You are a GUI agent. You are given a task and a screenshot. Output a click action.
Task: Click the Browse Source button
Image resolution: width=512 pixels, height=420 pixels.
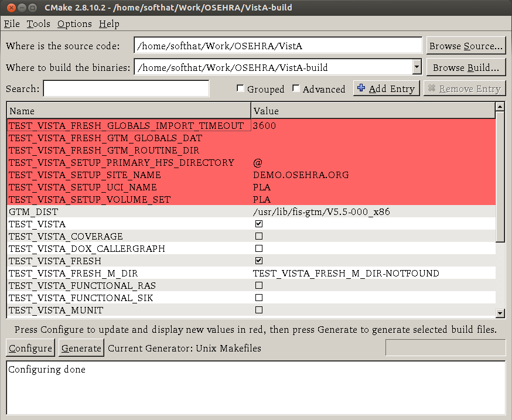pyautogui.click(x=465, y=46)
